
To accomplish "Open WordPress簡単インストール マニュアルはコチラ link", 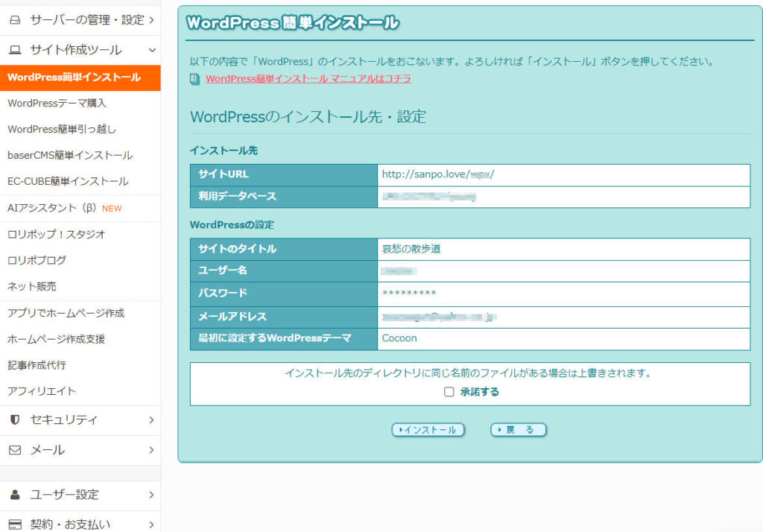I will point(308,78).
